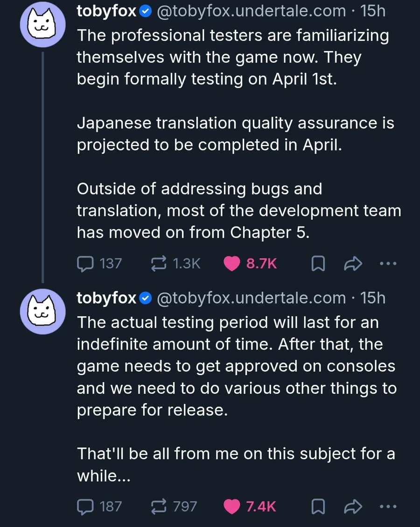Unlike the first post with 8.7K likes
Screen dimensions: 420x527
click(232, 264)
